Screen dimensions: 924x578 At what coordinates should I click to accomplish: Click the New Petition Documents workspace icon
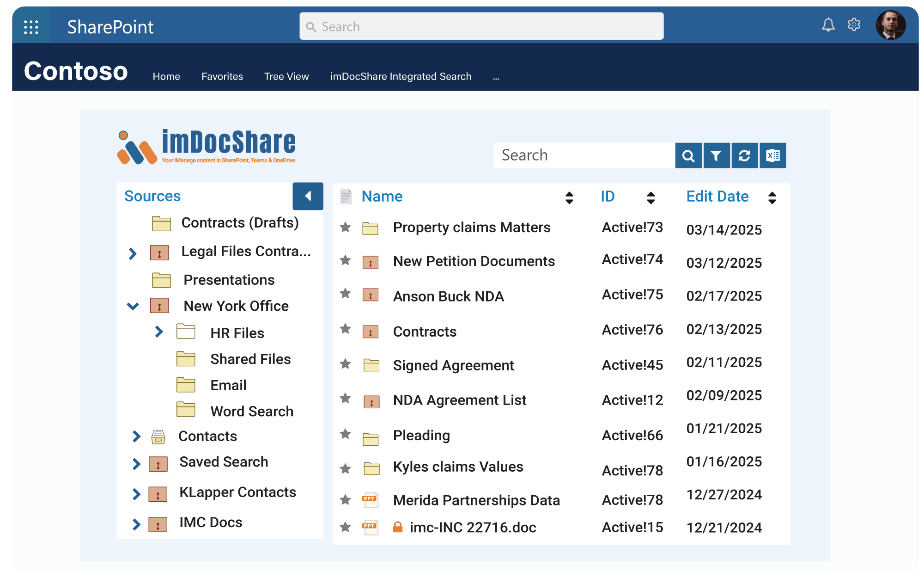tap(371, 262)
